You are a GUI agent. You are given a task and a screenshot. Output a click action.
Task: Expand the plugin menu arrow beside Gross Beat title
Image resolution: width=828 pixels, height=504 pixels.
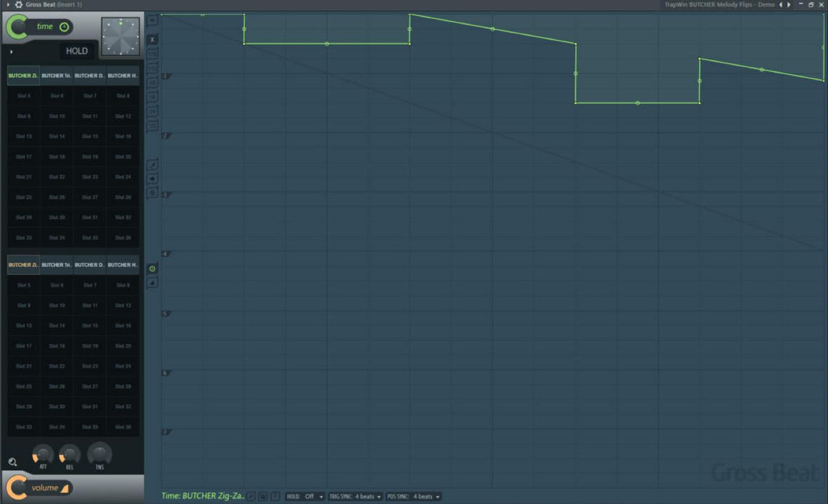[7, 5]
